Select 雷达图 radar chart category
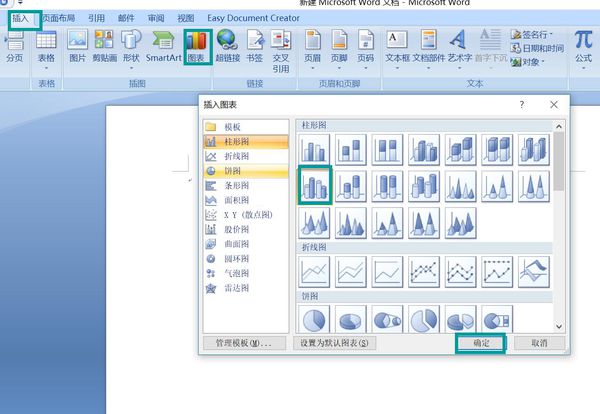 click(246, 288)
